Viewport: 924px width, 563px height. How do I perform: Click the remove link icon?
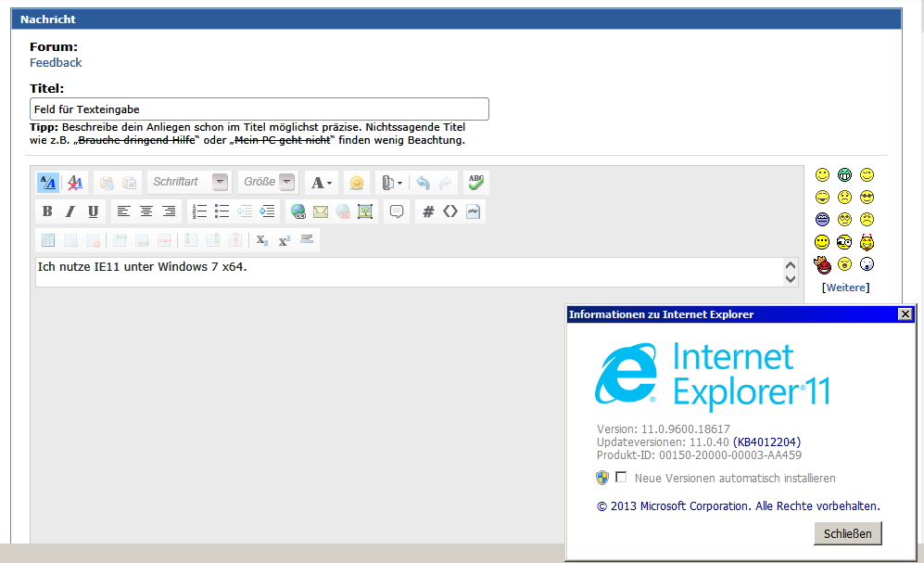tap(343, 211)
